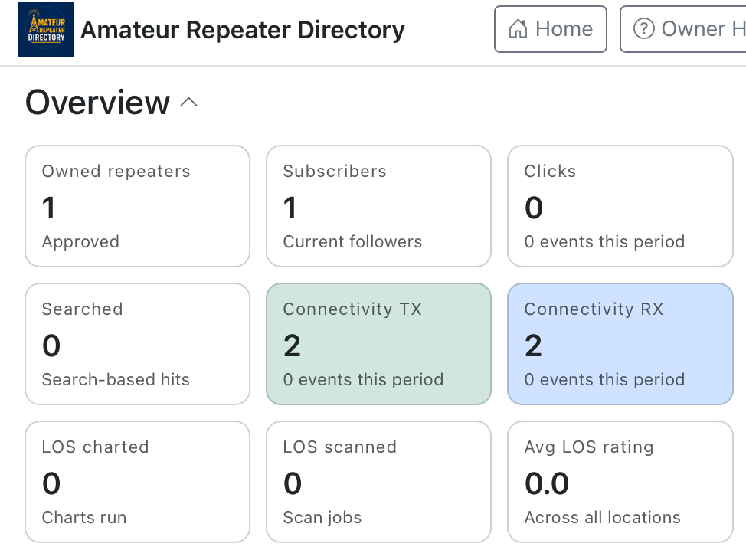Click the Overview heading text
This screenshot has height=560, width=746.
tap(97, 103)
